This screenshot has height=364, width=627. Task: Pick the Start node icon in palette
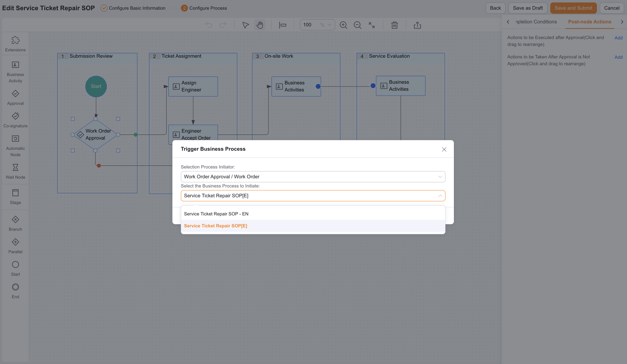[15, 264]
